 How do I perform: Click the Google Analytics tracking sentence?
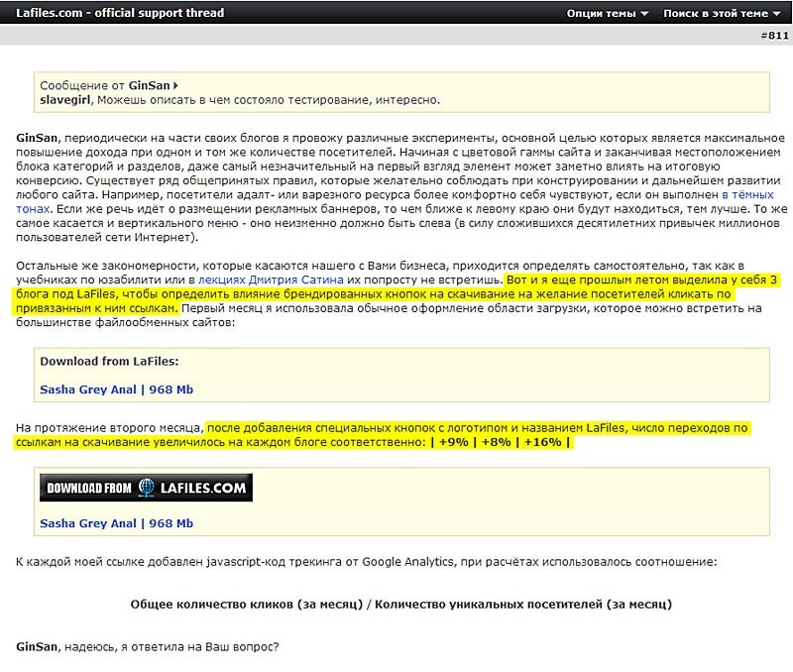[x=366, y=562]
